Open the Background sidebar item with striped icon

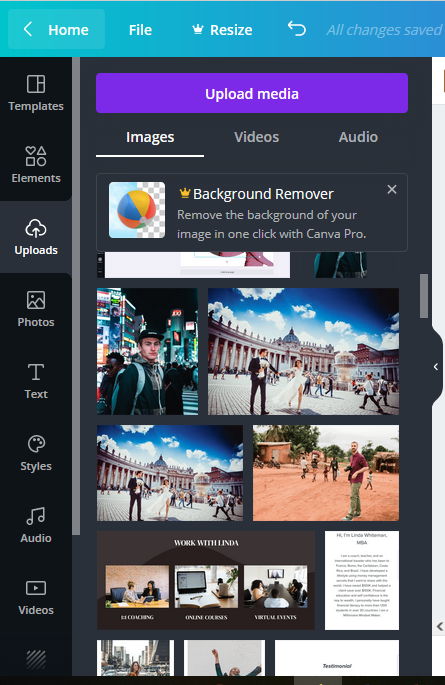pyautogui.click(x=36, y=660)
